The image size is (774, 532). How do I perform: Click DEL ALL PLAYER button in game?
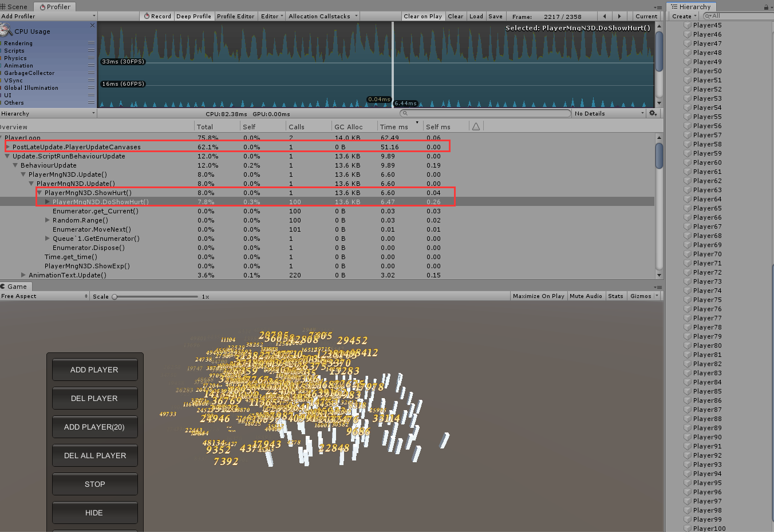click(x=94, y=455)
